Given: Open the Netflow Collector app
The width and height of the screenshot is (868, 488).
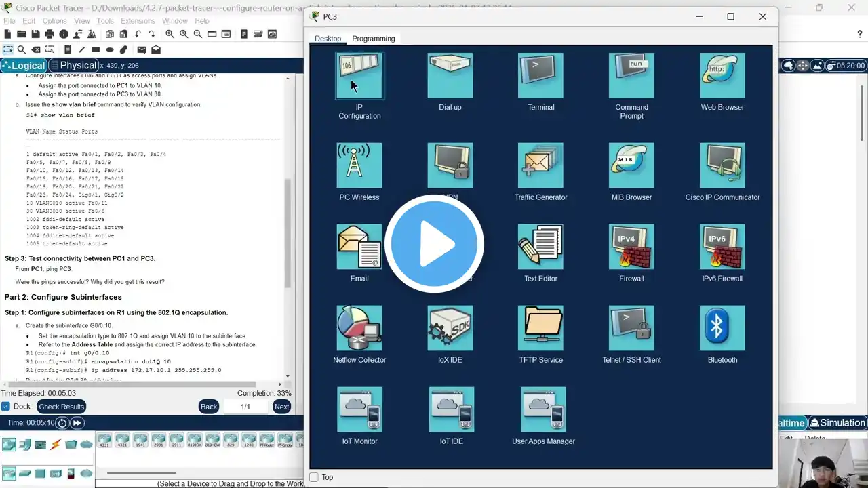Looking at the screenshot, I should (359, 328).
